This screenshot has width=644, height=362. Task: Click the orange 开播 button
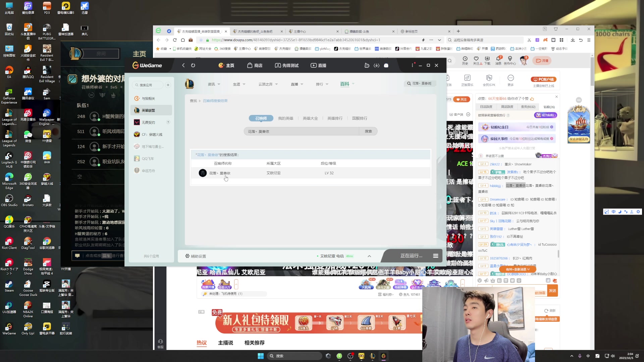coord(542,61)
